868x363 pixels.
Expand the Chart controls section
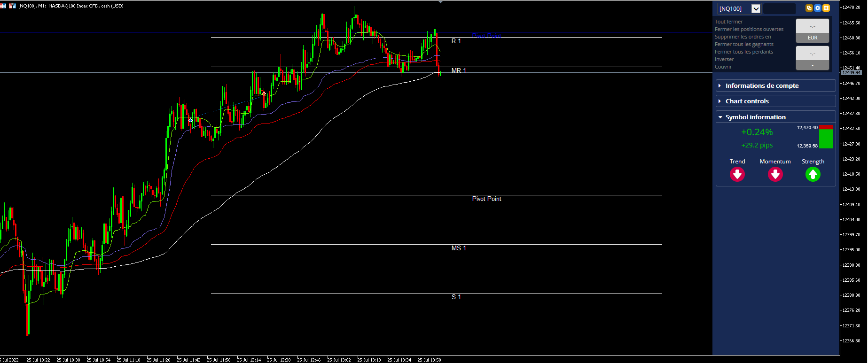(775, 101)
